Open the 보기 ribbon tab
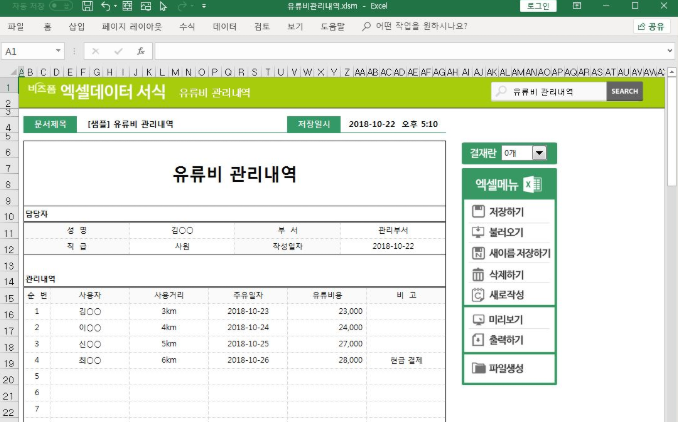Viewport: 678px width, 422px height. click(x=295, y=26)
